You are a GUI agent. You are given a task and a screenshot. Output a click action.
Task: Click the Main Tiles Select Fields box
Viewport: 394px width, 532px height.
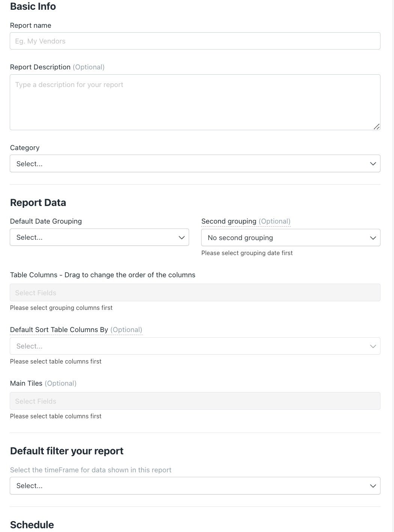[x=195, y=401]
